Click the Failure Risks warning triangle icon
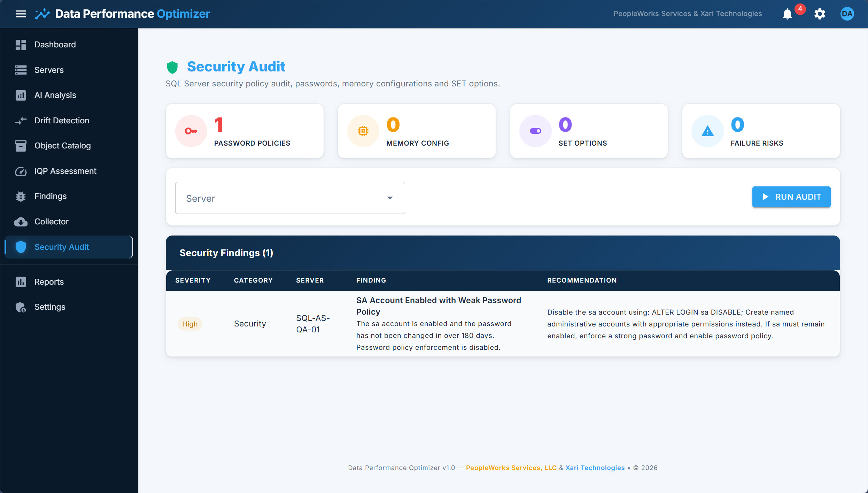The width and height of the screenshot is (868, 493). point(707,131)
